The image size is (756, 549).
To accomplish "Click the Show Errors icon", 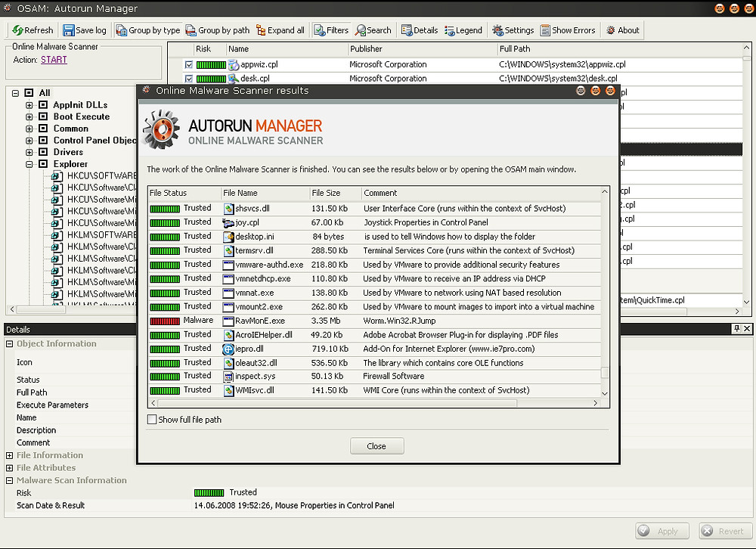I will pyautogui.click(x=545, y=30).
